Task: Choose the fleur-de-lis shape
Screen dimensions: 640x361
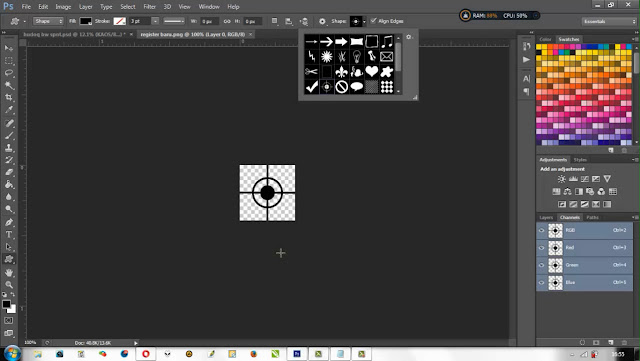Action: pos(341,71)
